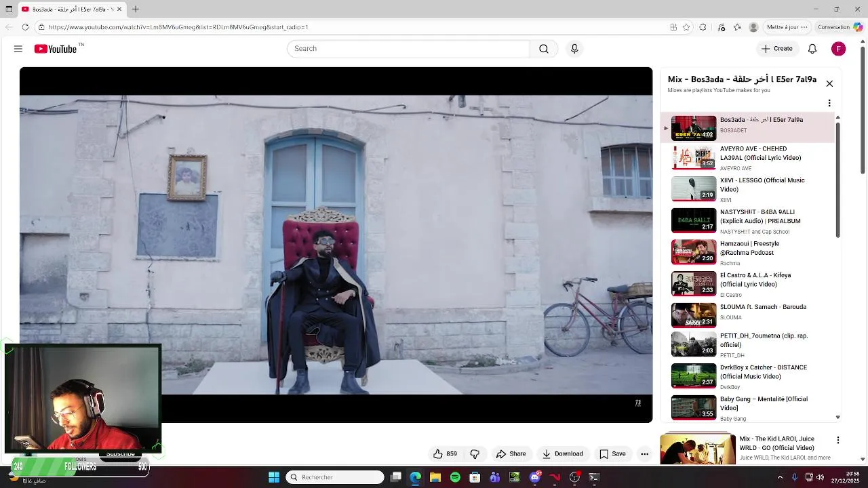Open Microsoft Store from taskbar
Screen dimensions: 868x488
[475, 477]
